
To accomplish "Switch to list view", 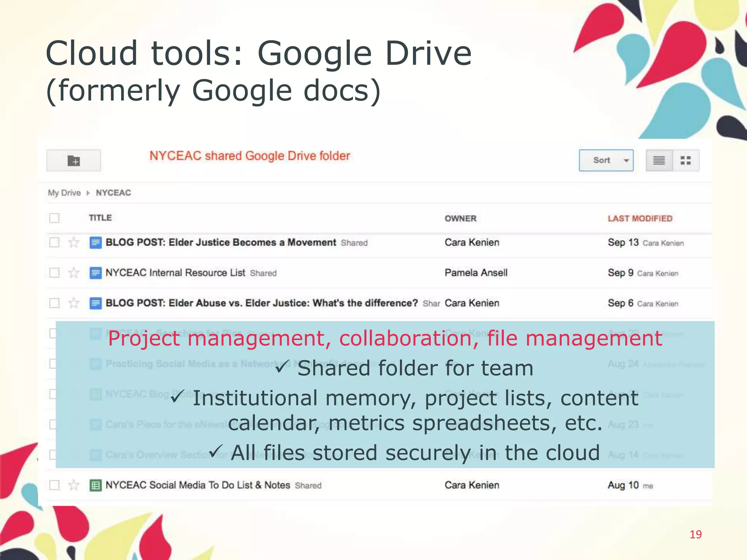I will pyautogui.click(x=659, y=160).
